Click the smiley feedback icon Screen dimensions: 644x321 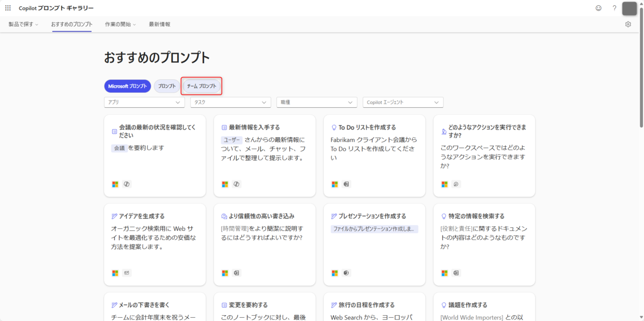[598, 8]
